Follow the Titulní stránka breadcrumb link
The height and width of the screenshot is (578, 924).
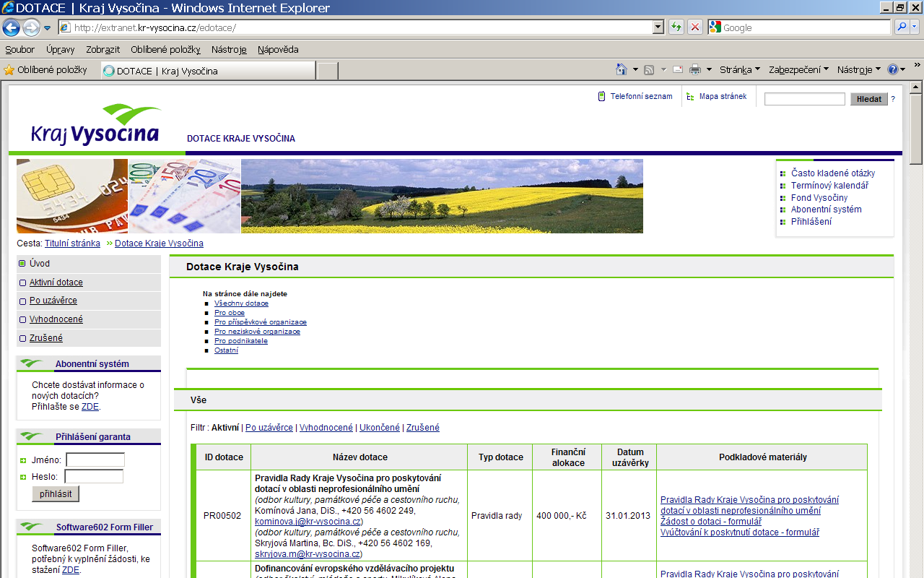(x=72, y=243)
